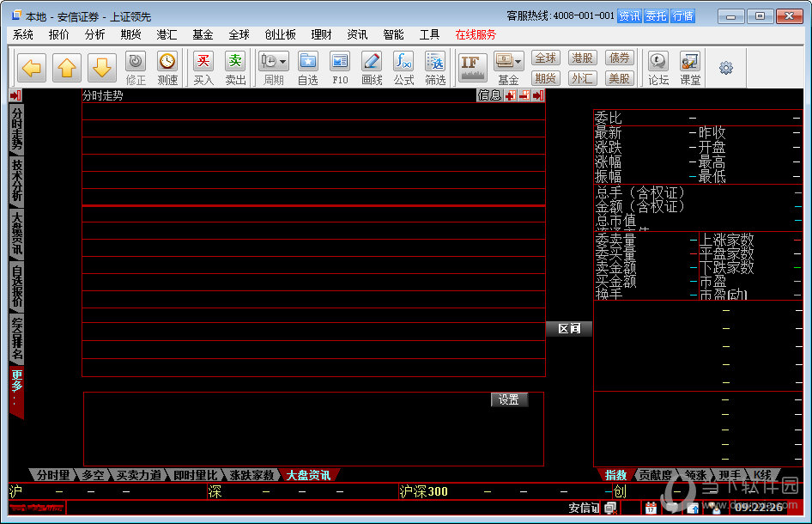Viewport: 812px width, 524px height.
Task: Open the 系统 menu
Action: (x=23, y=34)
